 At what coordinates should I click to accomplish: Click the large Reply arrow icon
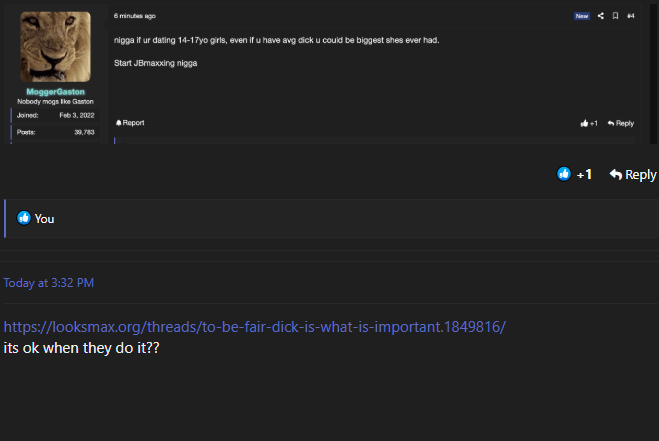tap(616, 174)
